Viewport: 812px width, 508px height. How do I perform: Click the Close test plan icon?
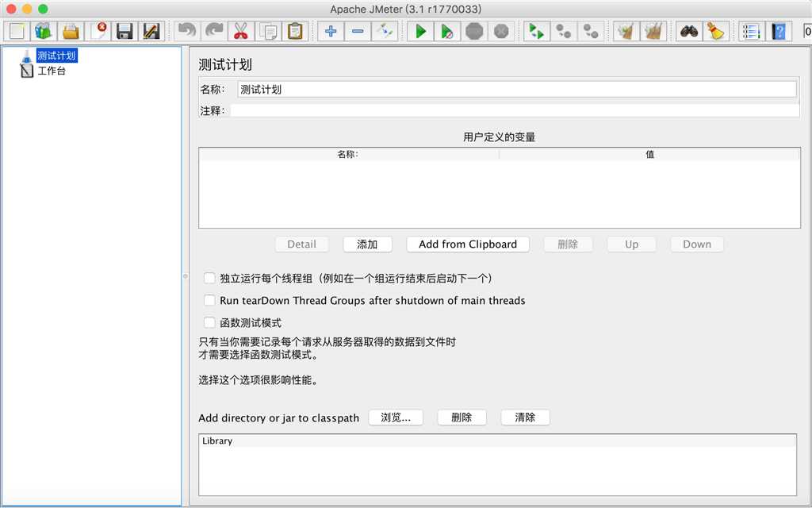(98, 31)
